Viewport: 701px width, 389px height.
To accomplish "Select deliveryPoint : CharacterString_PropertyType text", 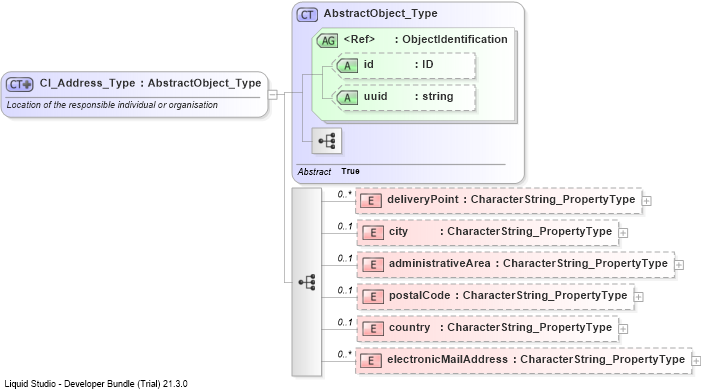I will point(511,199).
